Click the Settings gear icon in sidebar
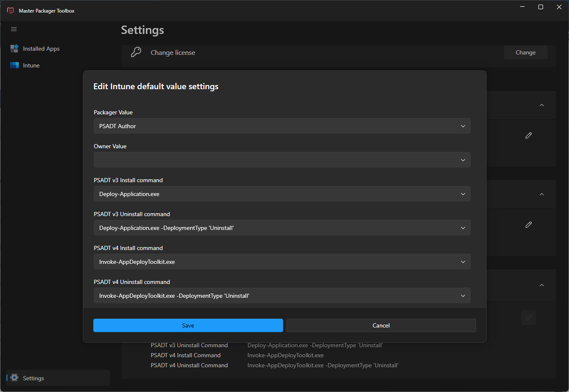The width and height of the screenshot is (569, 392). click(x=15, y=378)
